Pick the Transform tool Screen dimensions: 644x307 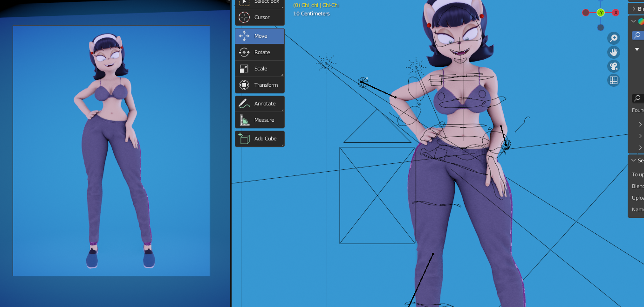(260, 85)
